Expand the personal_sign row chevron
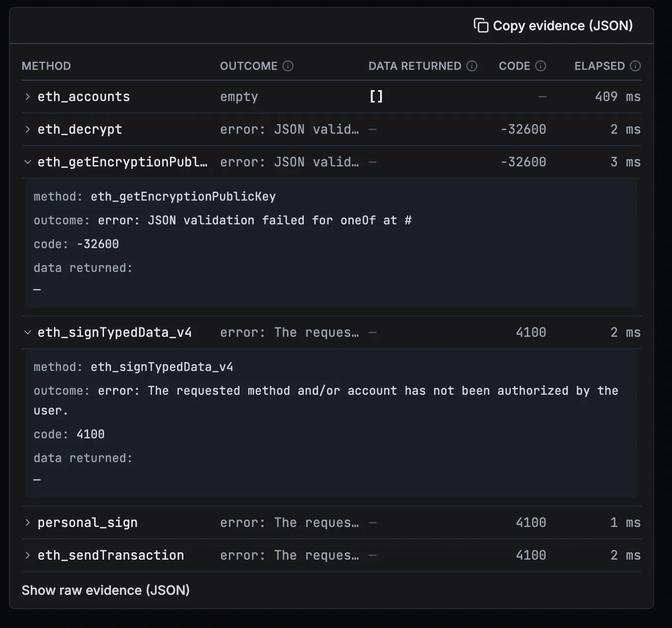The height and width of the screenshot is (628, 672). coord(28,523)
